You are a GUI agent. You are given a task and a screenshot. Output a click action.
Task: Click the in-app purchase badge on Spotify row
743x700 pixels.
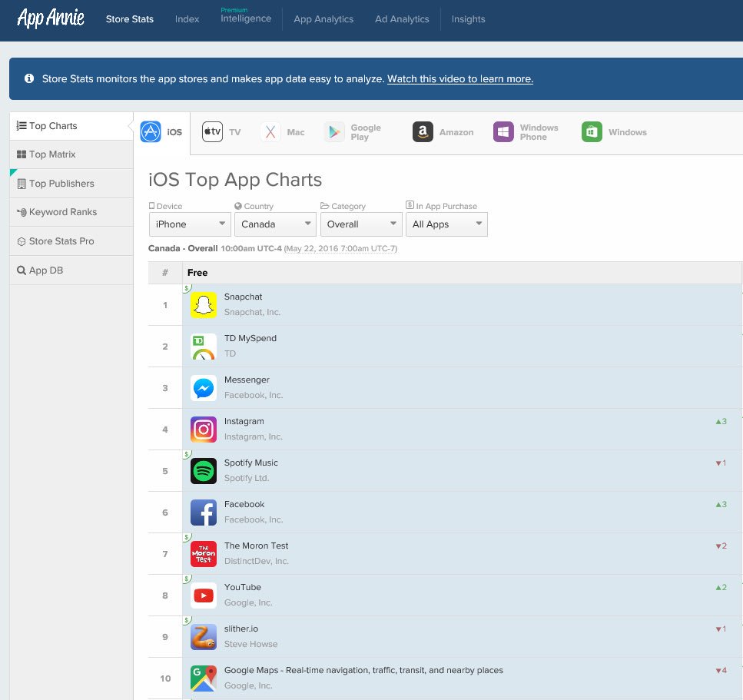point(187,454)
